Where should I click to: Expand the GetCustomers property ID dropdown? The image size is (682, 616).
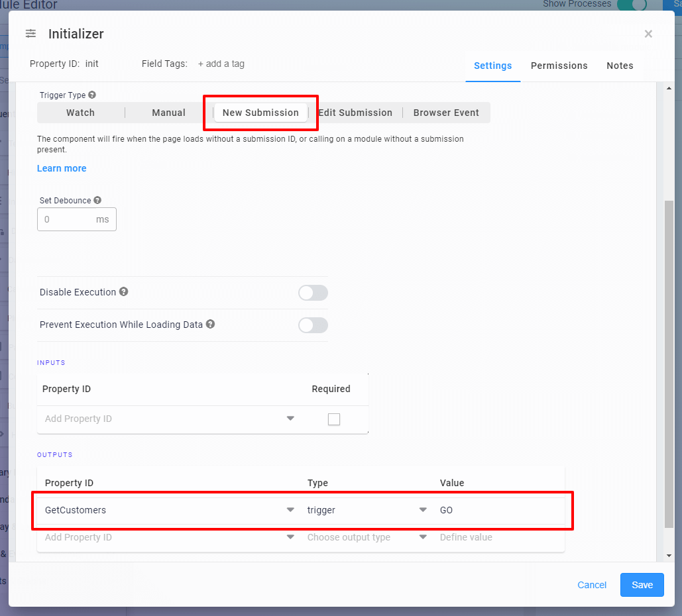point(290,510)
